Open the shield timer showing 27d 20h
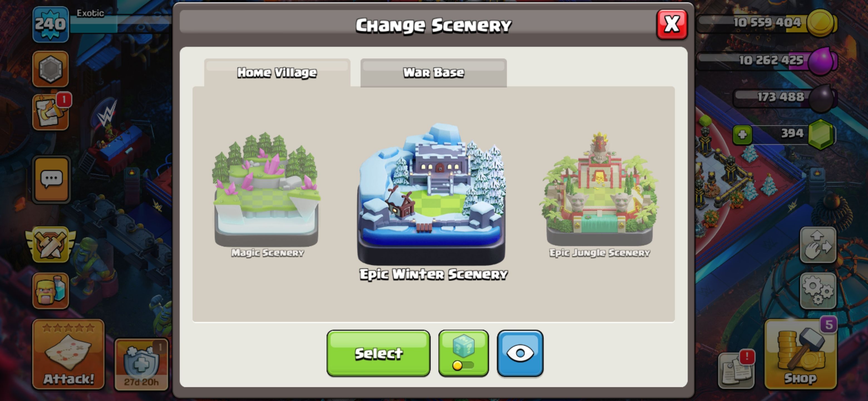This screenshot has width=868, height=401. (141, 365)
